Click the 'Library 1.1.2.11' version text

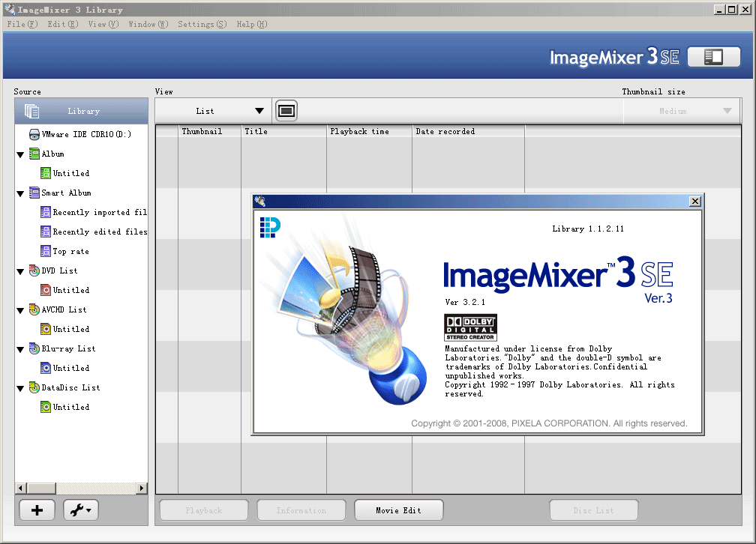(x=588, y=229)
